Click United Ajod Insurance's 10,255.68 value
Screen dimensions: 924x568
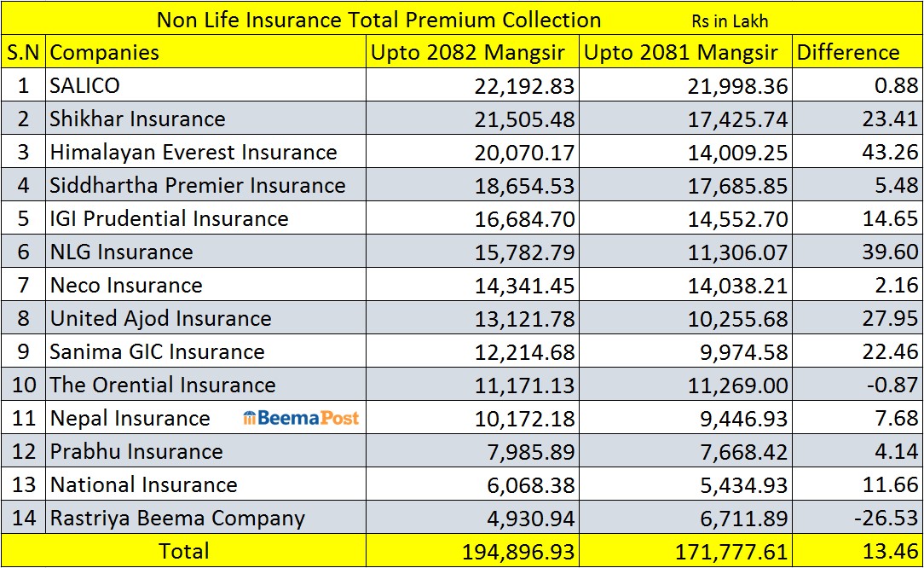click(737, 318)
